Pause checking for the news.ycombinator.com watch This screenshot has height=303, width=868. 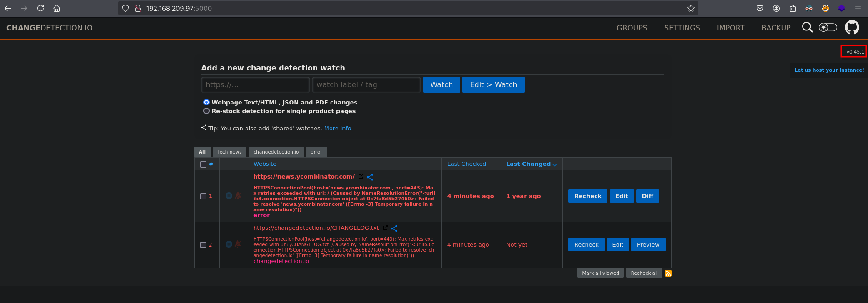tap(229, 196)
